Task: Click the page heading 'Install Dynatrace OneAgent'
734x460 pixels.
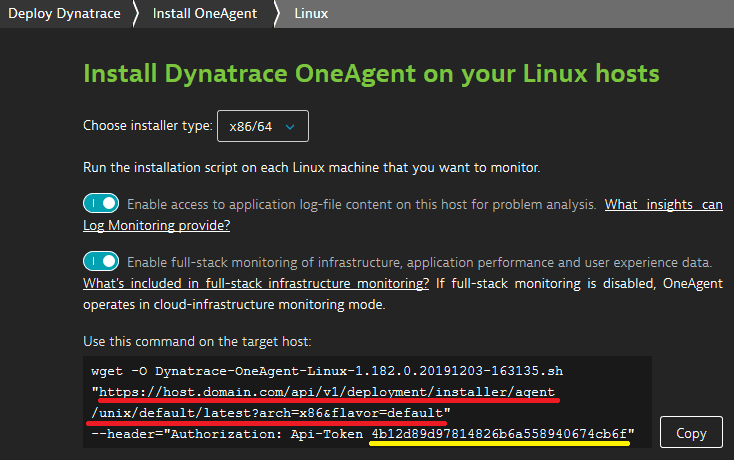Action: point(371,74)
